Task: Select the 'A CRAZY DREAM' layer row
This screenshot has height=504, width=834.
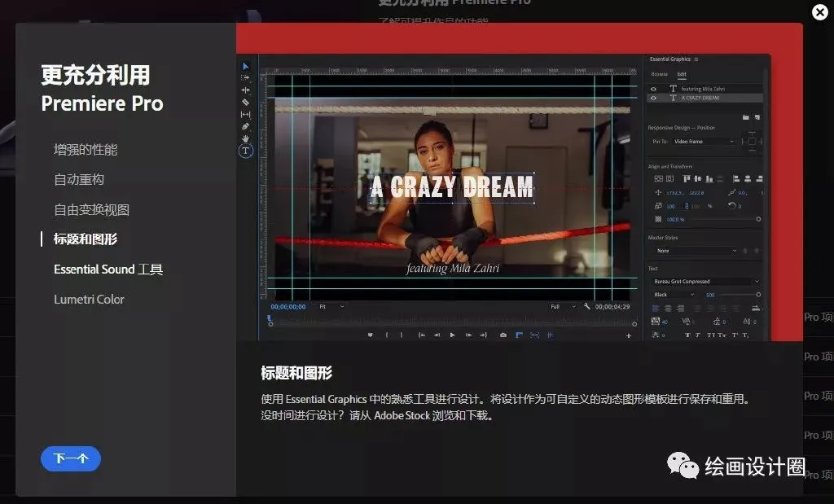Action: click(705, 98)
